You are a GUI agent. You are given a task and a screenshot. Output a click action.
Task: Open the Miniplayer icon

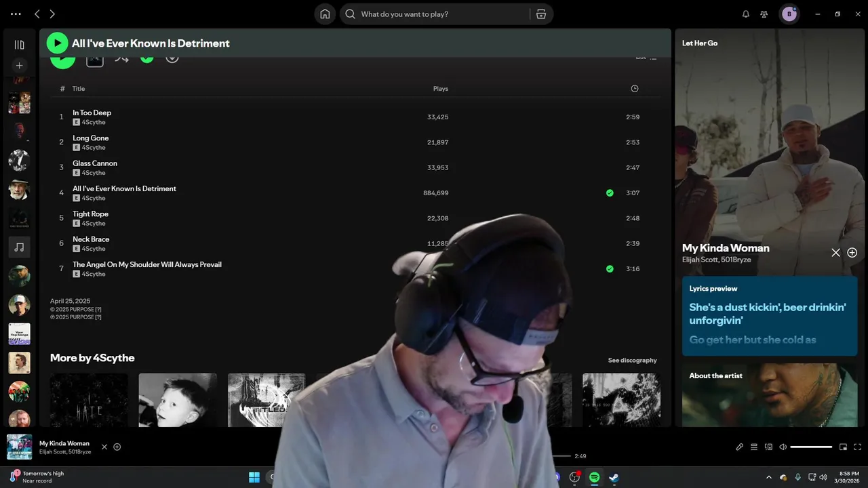click(x=843, y=447)
